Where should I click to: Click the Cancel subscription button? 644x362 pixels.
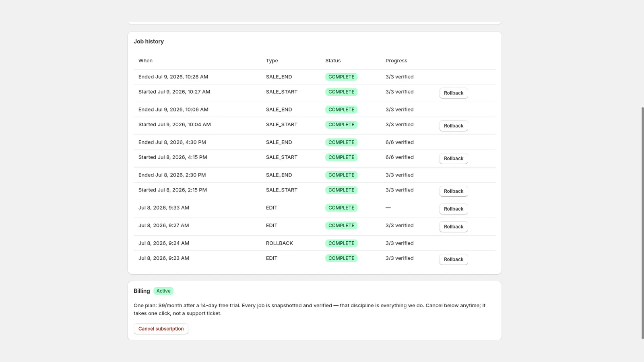161,329
